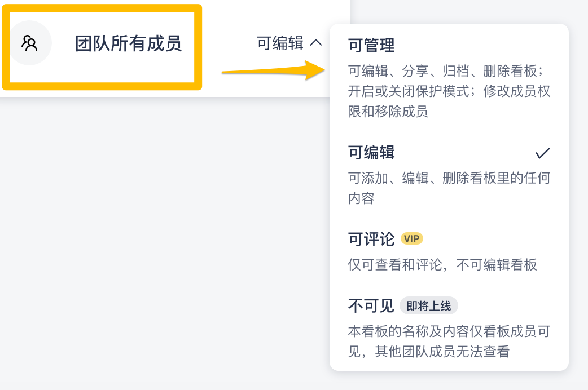Click the team members people icon
Viewport: 588px width, 390px height.
click(x=29, y=43)
